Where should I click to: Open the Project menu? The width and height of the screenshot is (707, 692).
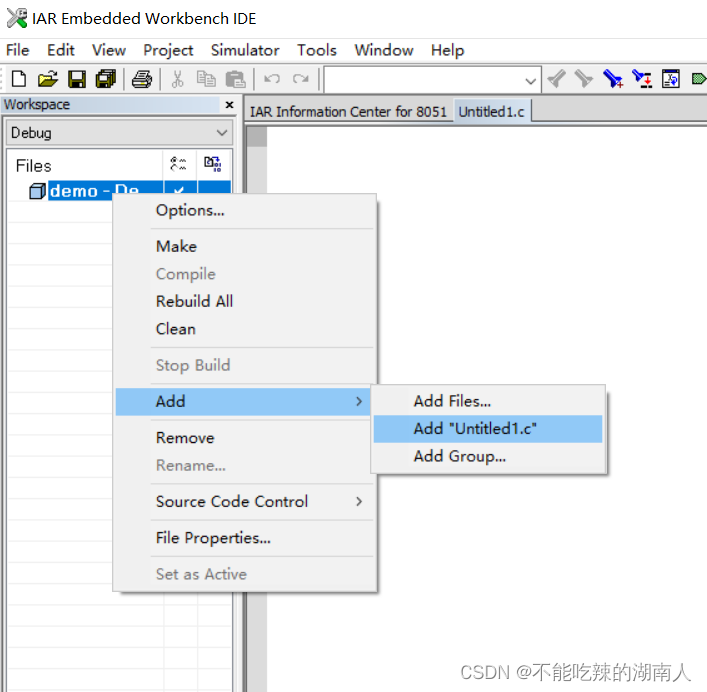point(168,50)
